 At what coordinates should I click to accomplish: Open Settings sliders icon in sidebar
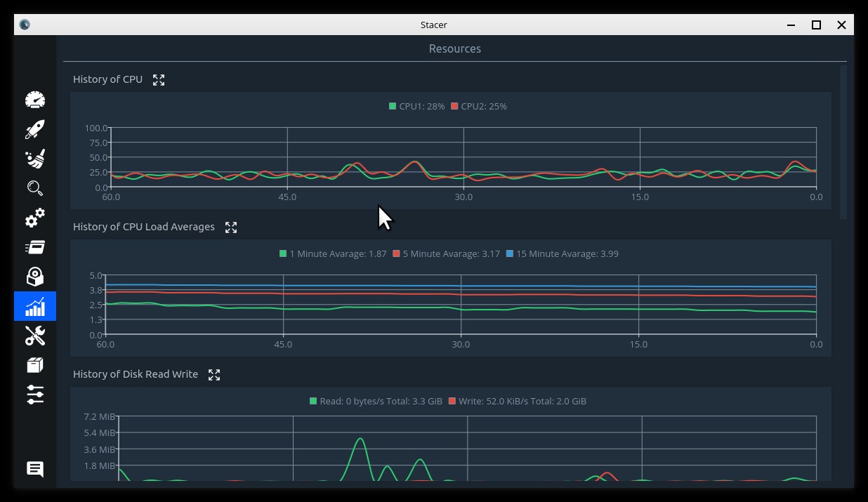tap(34, 395)
